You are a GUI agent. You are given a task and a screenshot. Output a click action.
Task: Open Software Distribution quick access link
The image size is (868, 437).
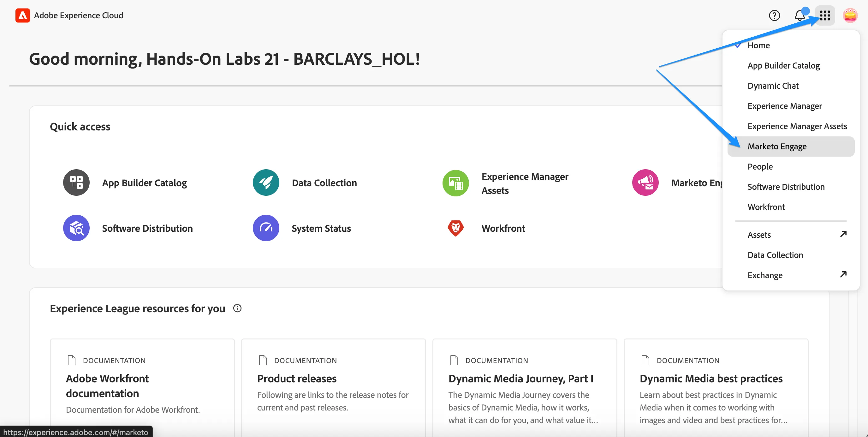147,228
